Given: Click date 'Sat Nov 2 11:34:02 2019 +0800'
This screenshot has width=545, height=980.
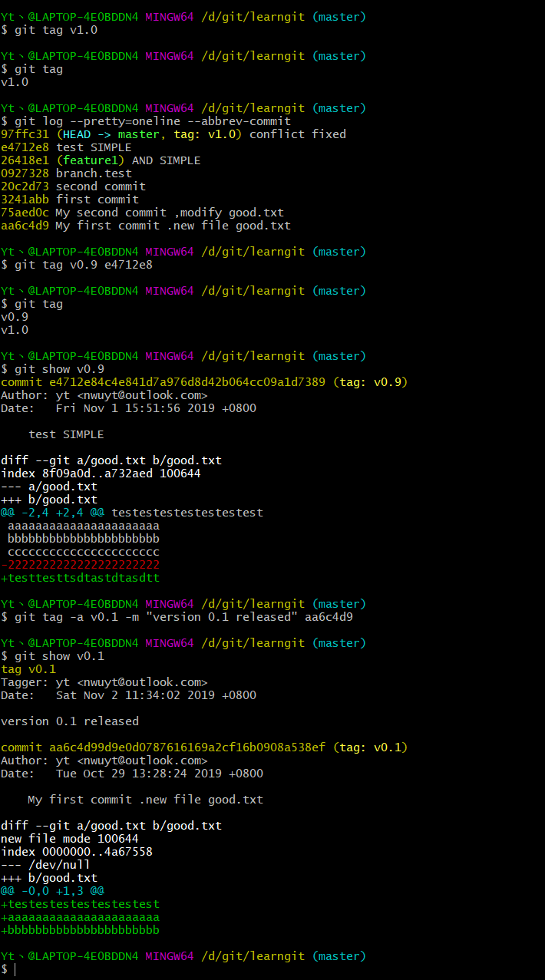Looking at the screenshot, I should pos(156,695).
